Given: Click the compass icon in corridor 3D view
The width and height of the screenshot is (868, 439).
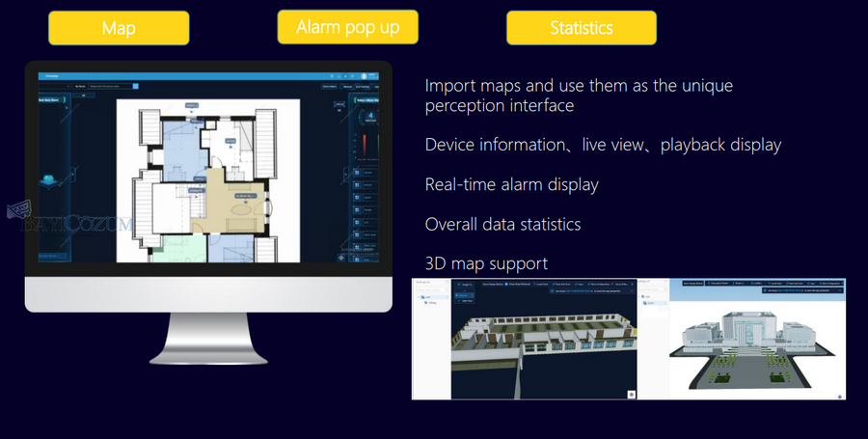Looking at the screenshot, I should point(631,393).
